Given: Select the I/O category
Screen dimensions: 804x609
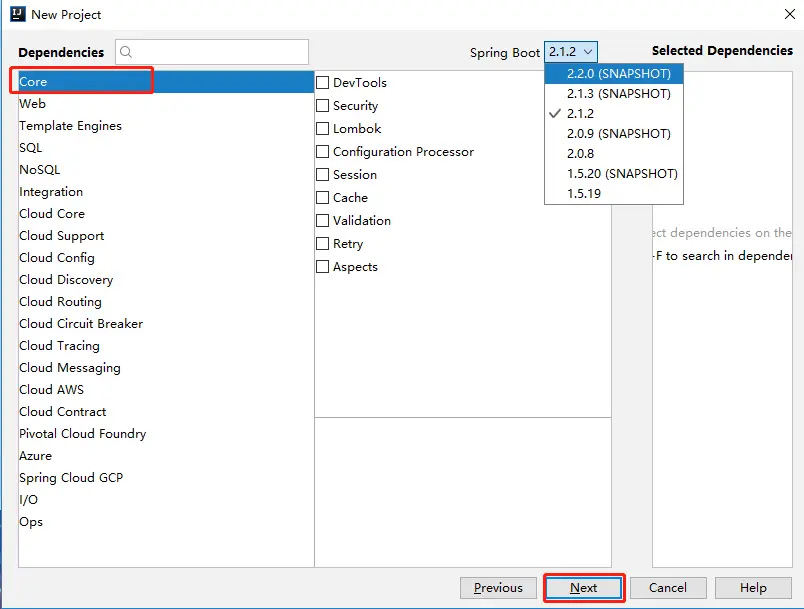Looking at the screenshot, I should pyautogui.click(x=166, y=500).
